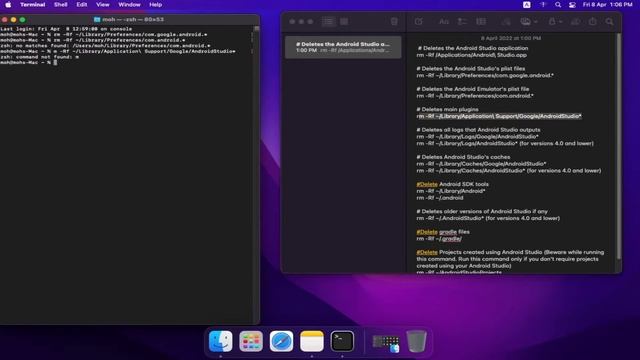
Task: Open the note lock dropdown
Action: 555,22
